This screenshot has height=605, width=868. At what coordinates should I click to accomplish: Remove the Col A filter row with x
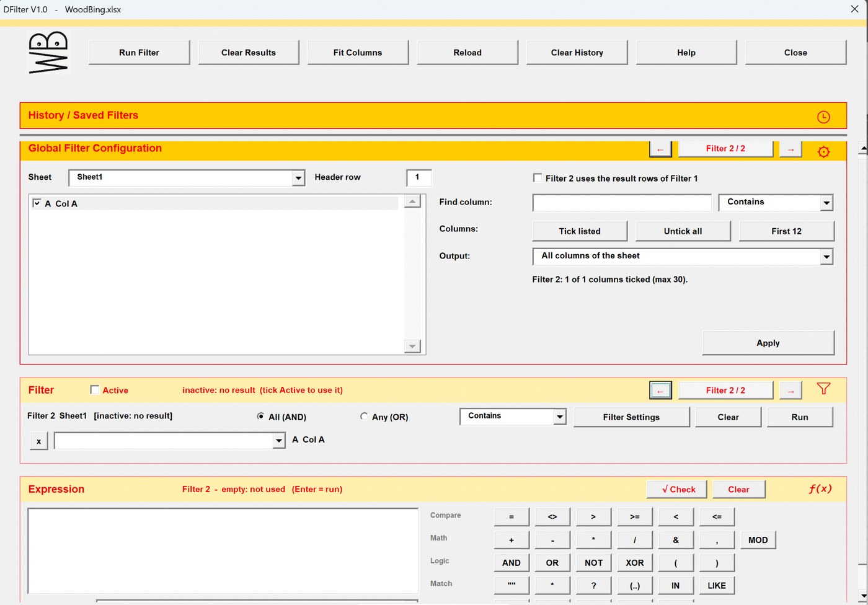click(39, 441)
